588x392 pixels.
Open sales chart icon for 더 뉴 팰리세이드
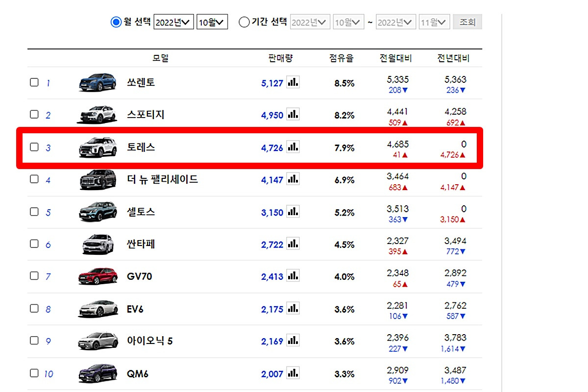tap(293, 179)
